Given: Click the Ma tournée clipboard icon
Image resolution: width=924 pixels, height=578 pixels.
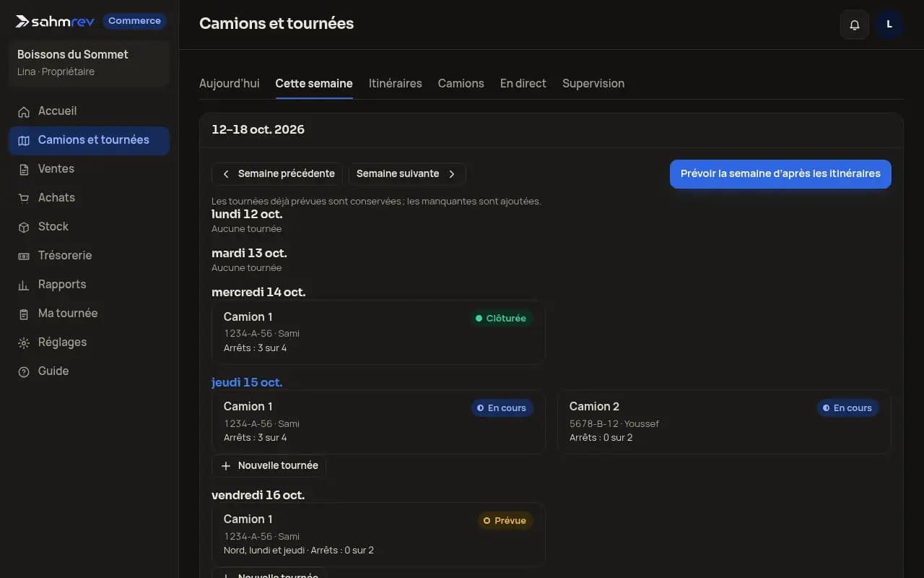Looking at the screenshot, I should coord(24,314).
